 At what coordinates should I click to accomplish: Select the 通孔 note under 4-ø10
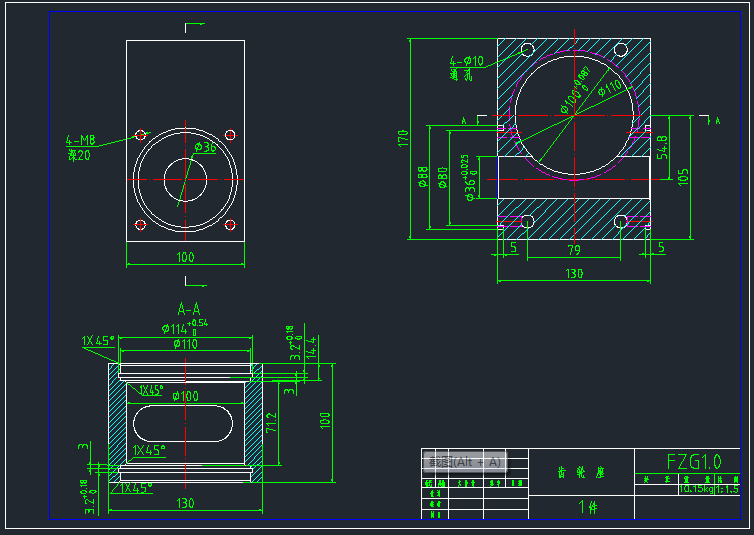tap(461, 75)
